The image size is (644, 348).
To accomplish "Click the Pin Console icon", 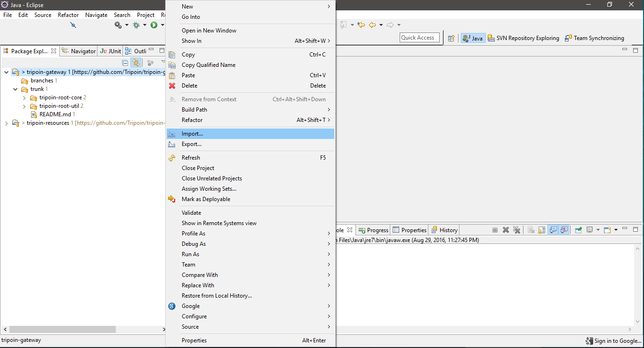I will point(578,230).
